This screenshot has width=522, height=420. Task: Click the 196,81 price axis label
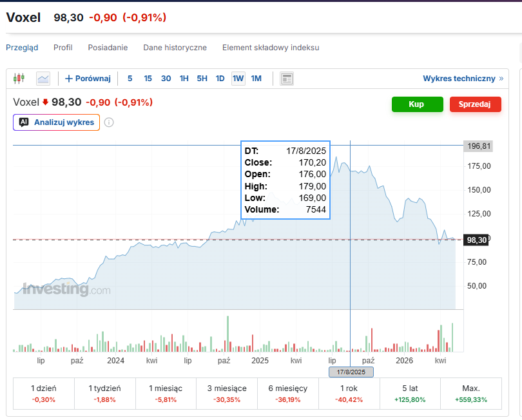(x=478, y=146)
